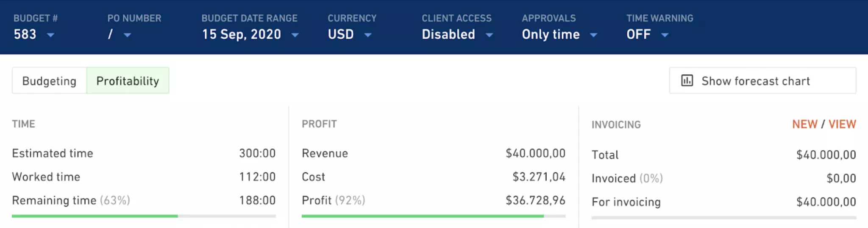Open the Time Warning OFF dropdown arrow
Image resolution: width=868 pixels, height=228 pixels.
click(665, 35)
